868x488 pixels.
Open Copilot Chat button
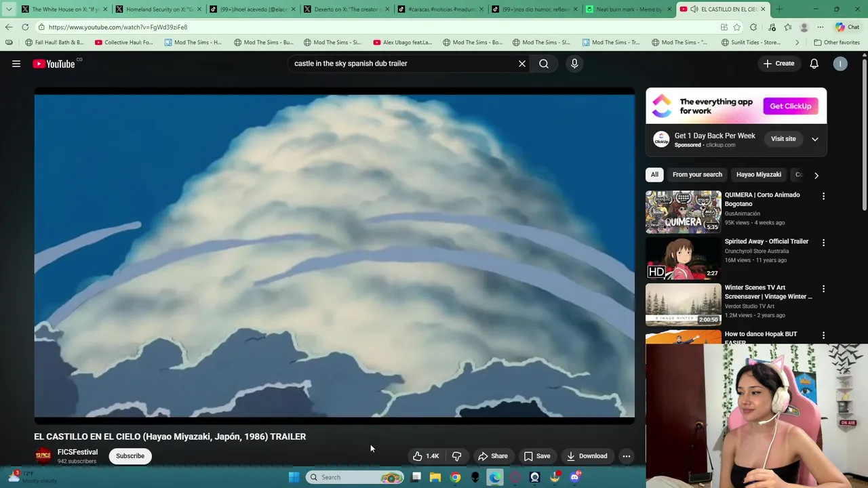[x=848, y=27]
